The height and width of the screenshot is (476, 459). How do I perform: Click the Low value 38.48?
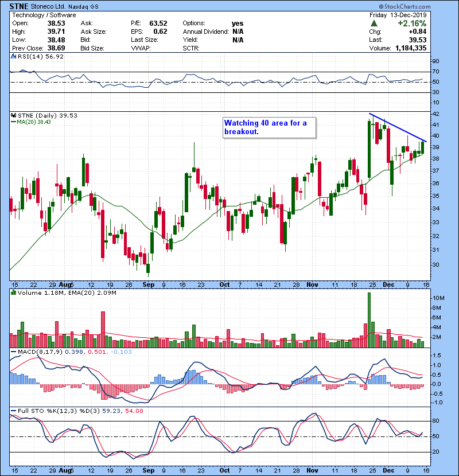pyautogui.click(x=56, y=40)
